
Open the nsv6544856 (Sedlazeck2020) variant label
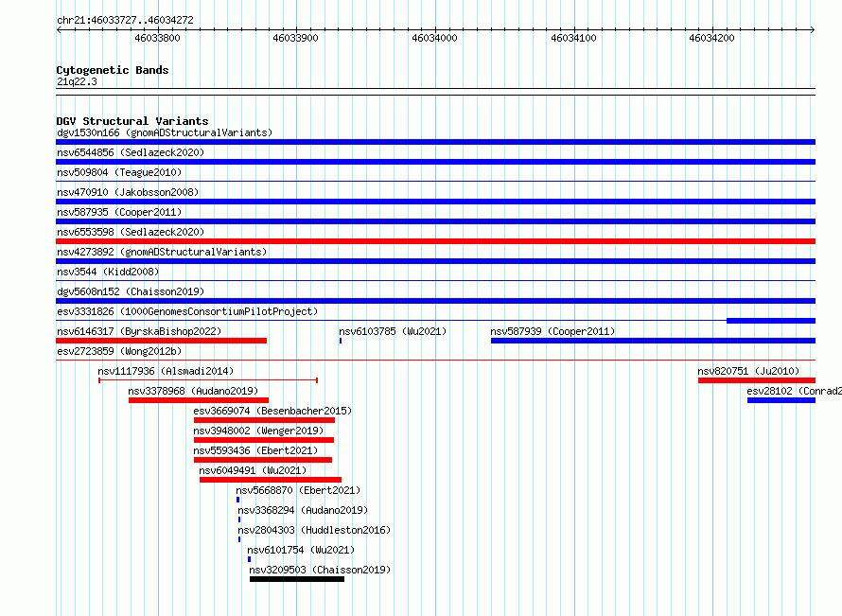[x=131, y=152]
